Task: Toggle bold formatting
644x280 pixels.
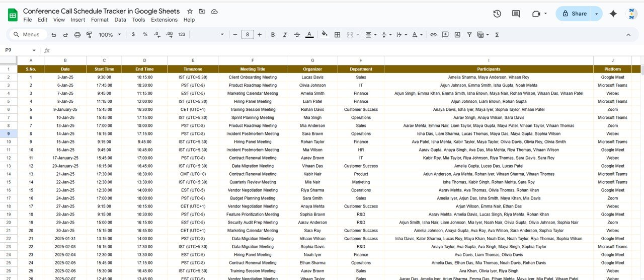Action: click(x=273, y=35)
